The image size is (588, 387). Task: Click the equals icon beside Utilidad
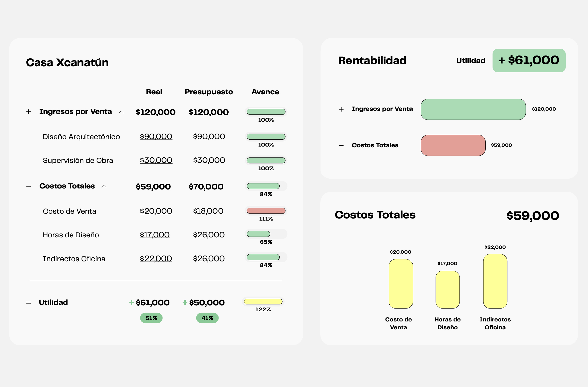pos(29,303)
